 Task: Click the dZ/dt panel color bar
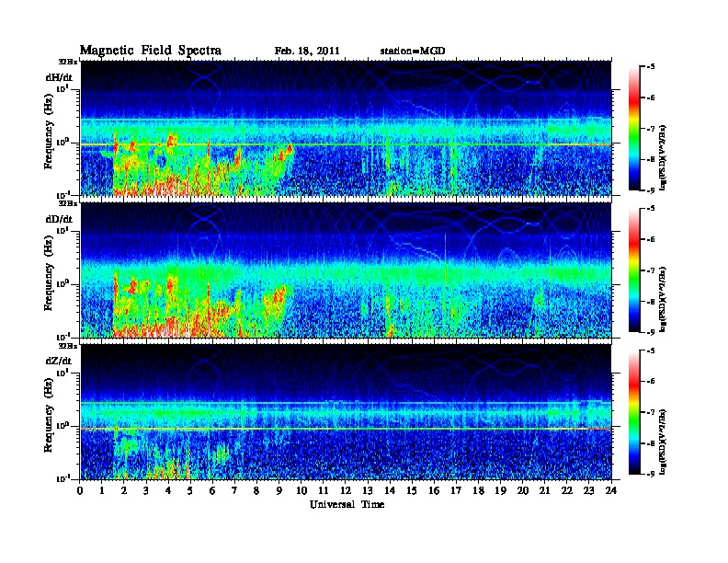point(634,411)
